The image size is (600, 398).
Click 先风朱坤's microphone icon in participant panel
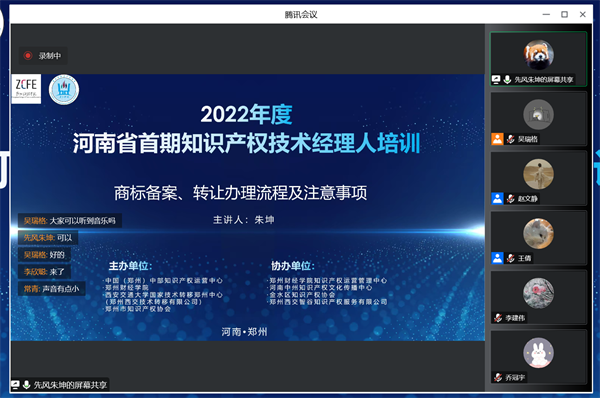[507, 79]
